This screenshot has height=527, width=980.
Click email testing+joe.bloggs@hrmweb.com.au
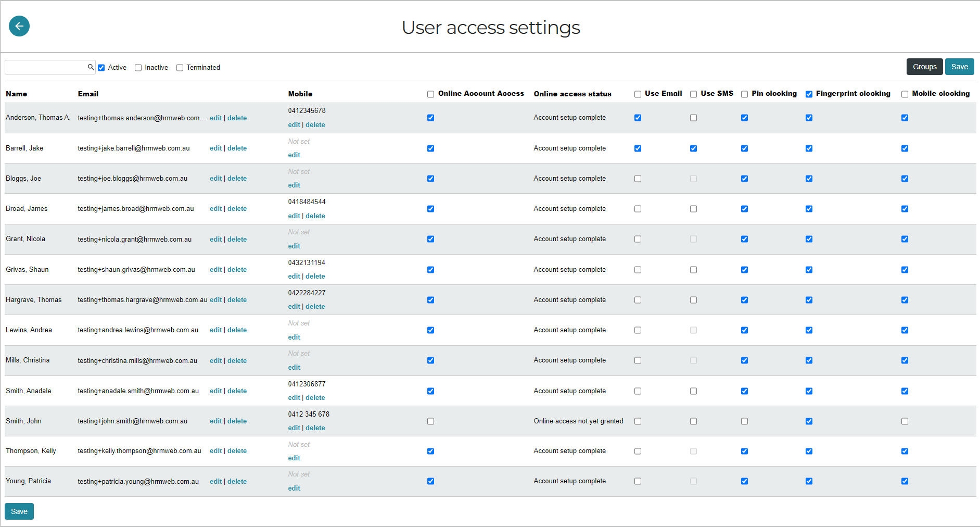click(133, 179)
